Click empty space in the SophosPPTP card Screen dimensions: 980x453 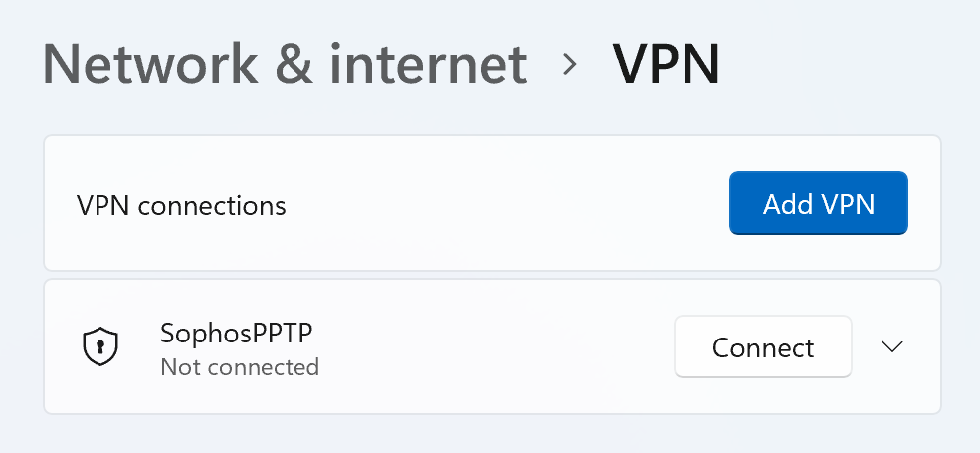pyautogui.click(x=497, y=346)
